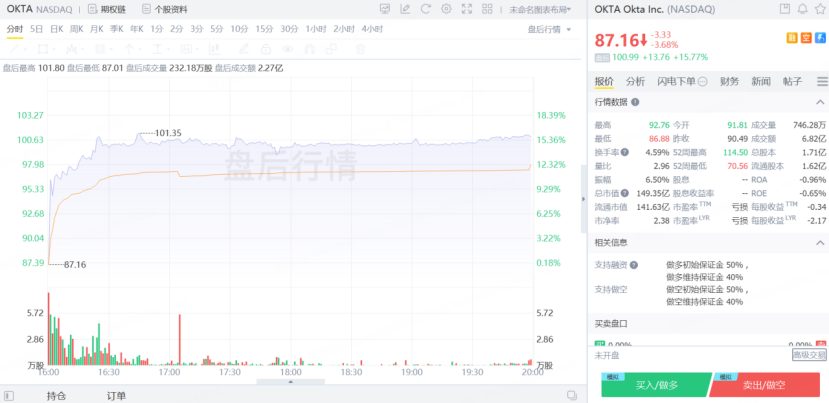Switch to the 日K chart period

pyautogui.click(x=57, y=29)
